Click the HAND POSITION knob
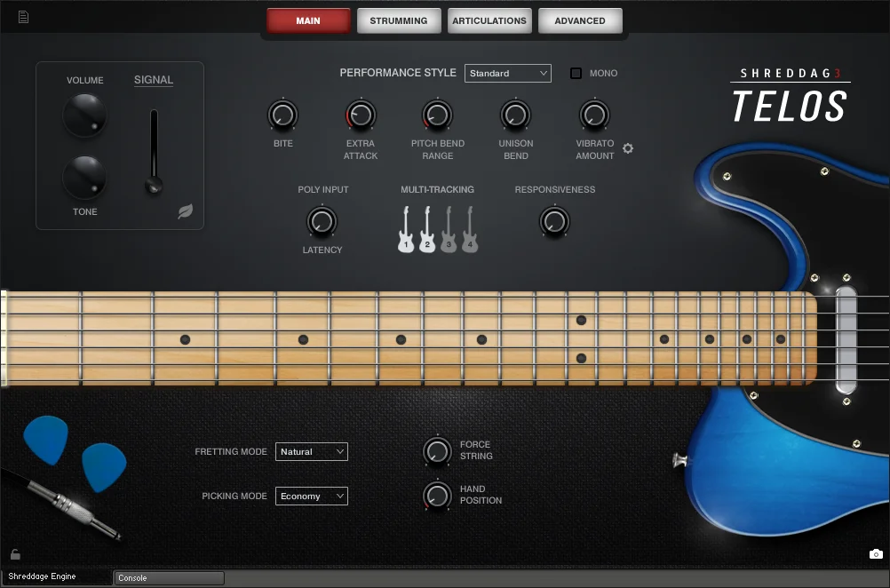Viewport: 890px width, 588px height. [x=437, y=496]
